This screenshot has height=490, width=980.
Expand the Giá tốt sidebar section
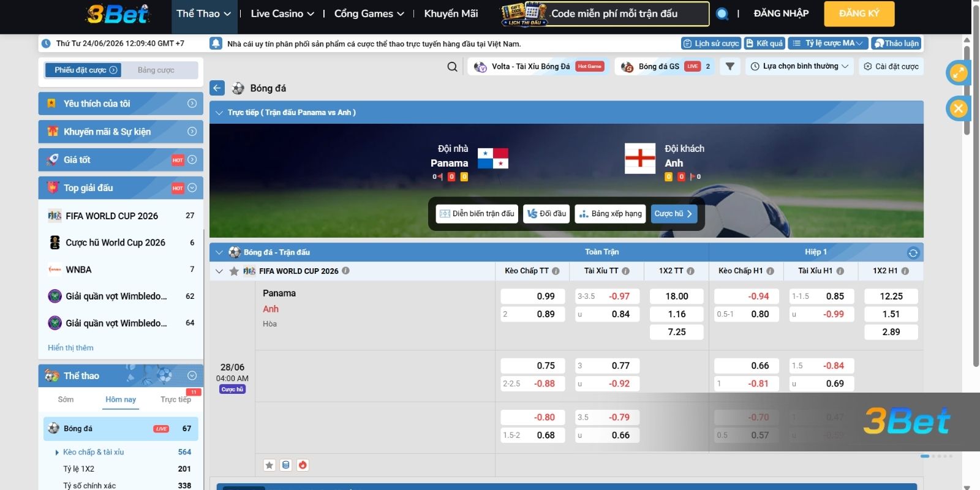pyautogui.click(x=121, y=160)
